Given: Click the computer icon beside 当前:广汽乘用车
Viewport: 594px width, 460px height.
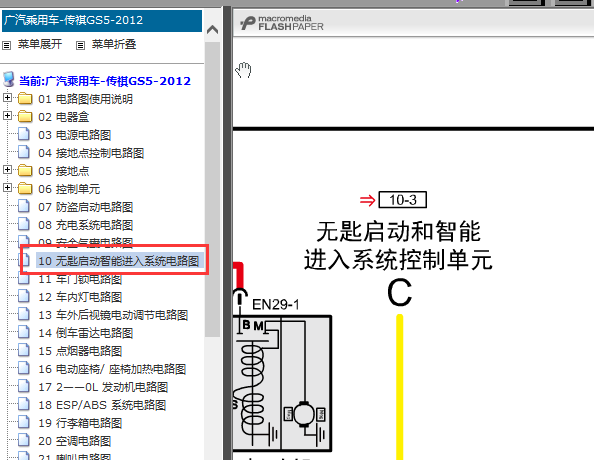Looking at the screenshot, I should (9, 79).
